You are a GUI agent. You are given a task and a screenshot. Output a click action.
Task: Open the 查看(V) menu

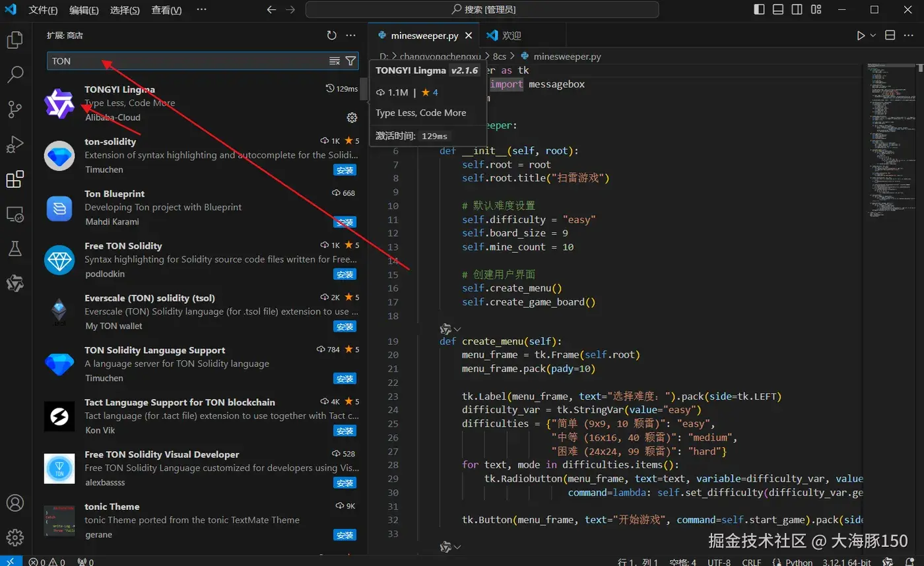click(x=166, y=10)
